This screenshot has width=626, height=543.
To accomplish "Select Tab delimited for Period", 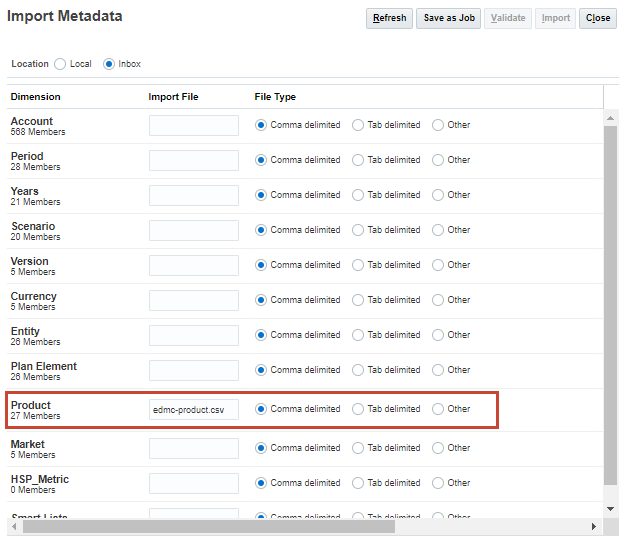I will (358, 160).
